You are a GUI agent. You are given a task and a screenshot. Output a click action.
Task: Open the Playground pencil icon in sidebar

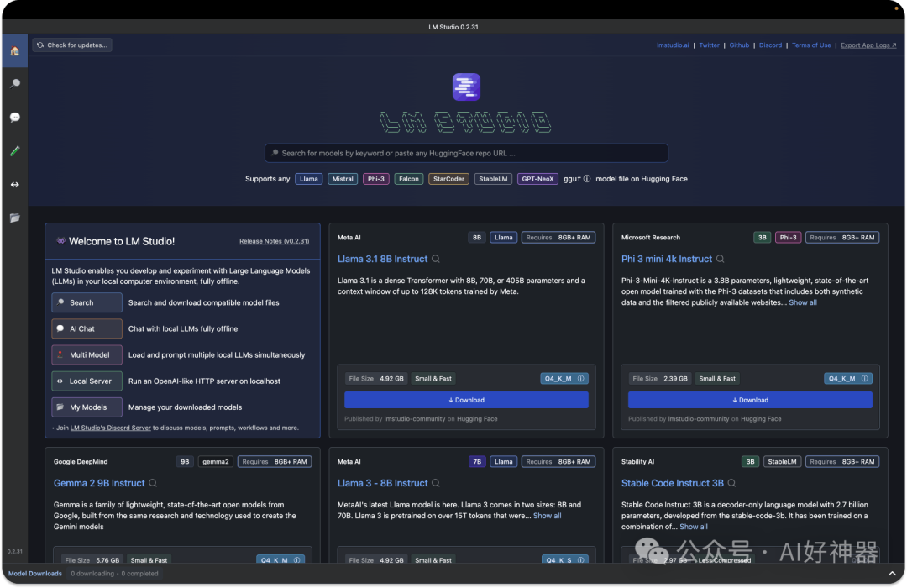(15, 151)
